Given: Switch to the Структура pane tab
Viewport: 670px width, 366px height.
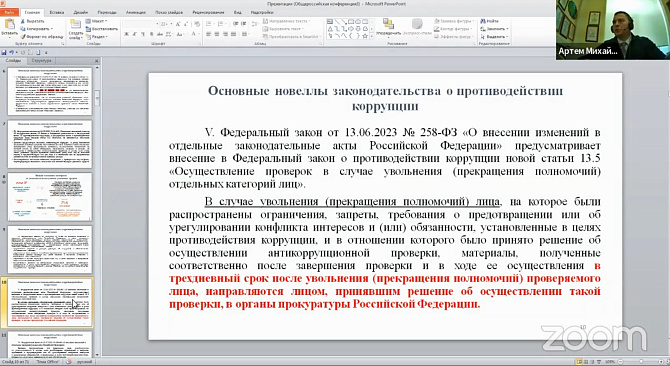Looking at the screenshot, I should tap(41, 61).
